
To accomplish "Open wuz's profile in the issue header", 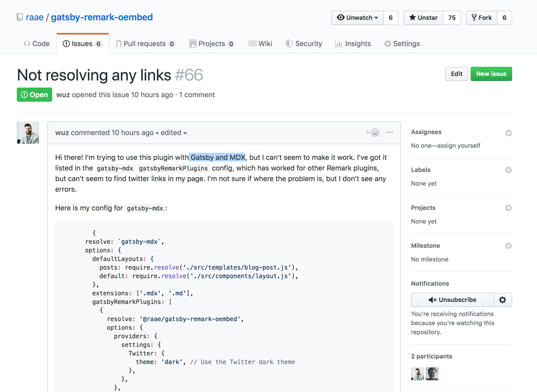I will click(x=63, y=95).
